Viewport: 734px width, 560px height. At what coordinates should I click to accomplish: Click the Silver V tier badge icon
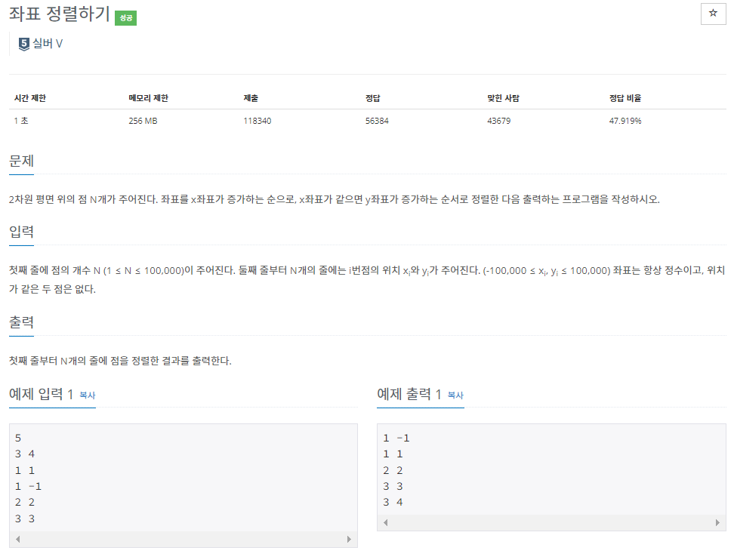[24, 44]
